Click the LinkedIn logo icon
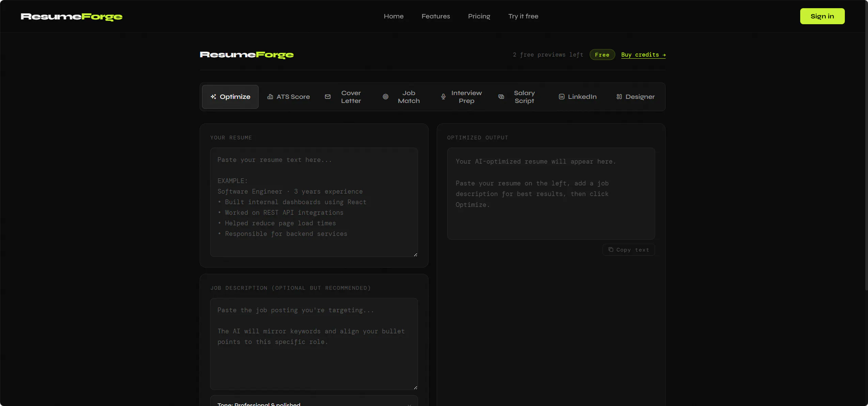The image size is (868, 406). pyautogui.click(x=562, y=97)
